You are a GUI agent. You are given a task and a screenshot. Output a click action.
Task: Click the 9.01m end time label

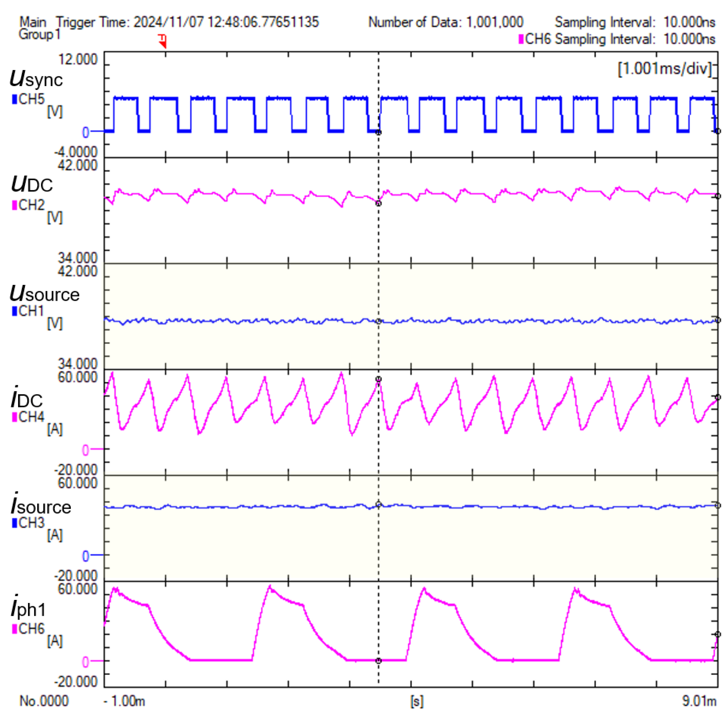[699, 701]
